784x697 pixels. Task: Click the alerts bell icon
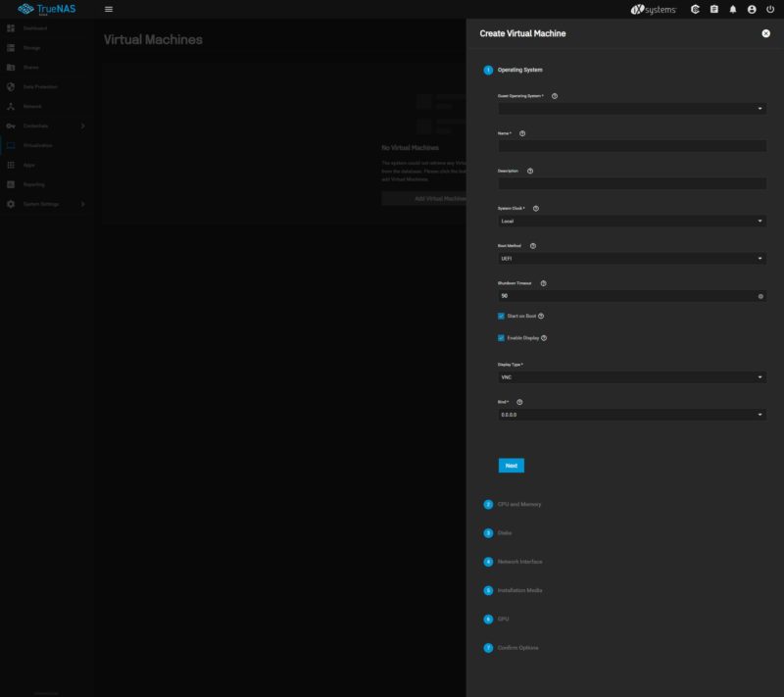(733, 9)
